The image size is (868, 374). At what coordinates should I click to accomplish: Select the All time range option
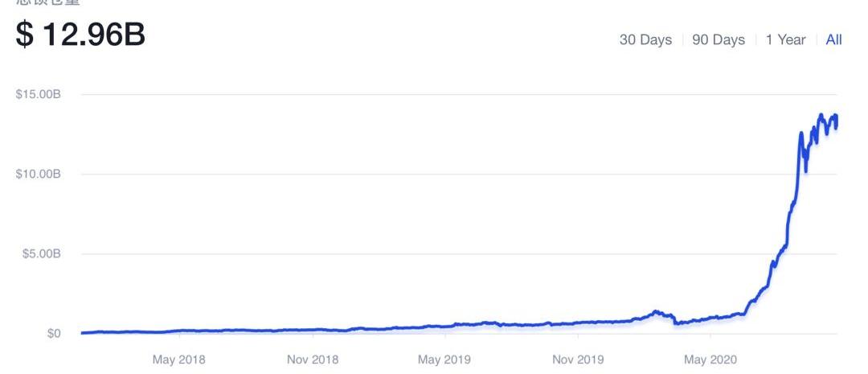point(833,40)
